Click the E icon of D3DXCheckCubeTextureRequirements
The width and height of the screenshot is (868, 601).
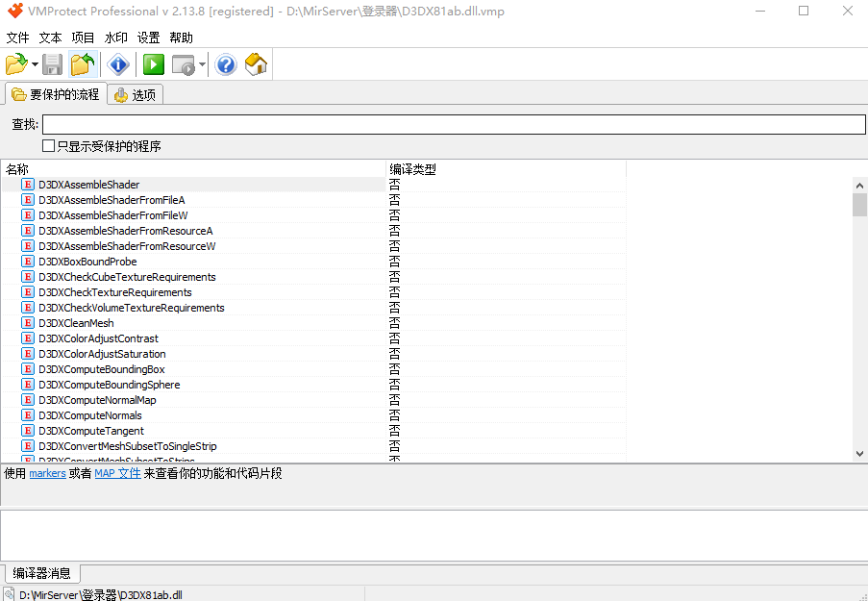[28, 276]
